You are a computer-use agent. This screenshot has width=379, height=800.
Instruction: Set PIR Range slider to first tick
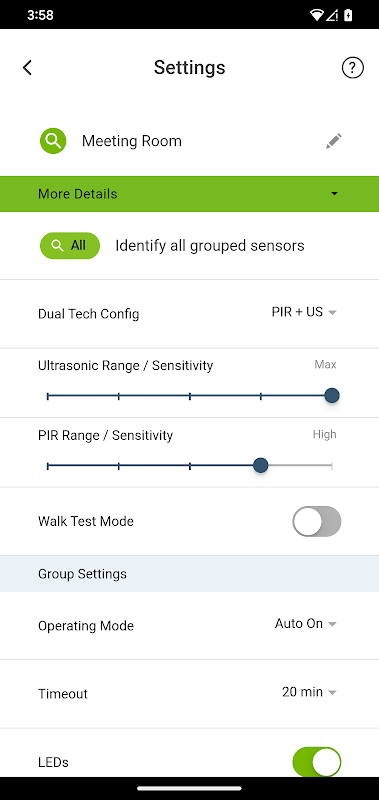pyautogui.click(x=47, y=465)
